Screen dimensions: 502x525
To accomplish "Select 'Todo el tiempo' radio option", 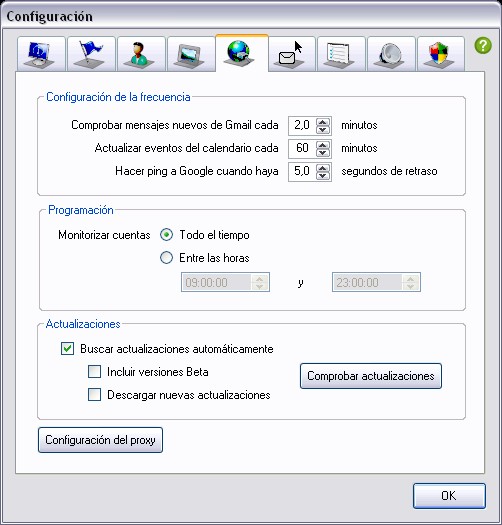I will pyautogui.click(x=166, y=235).
